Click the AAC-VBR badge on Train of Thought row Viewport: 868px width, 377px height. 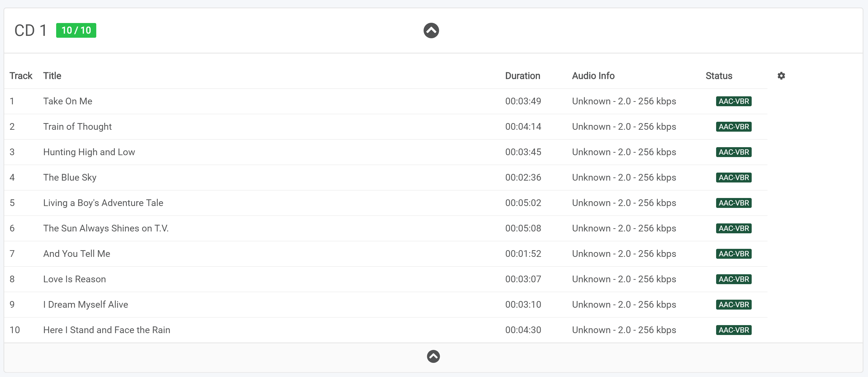pos(733,127)
